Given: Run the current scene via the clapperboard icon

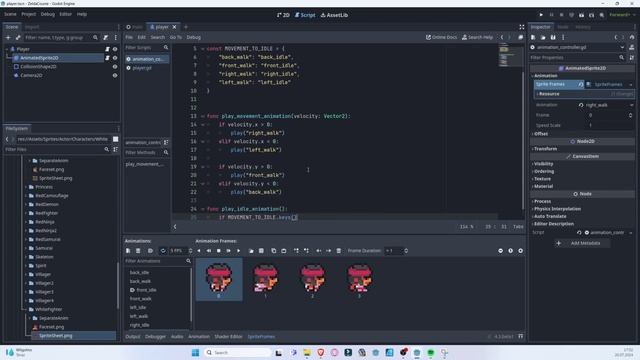Looking at the screenshot, I should point(581,15).
